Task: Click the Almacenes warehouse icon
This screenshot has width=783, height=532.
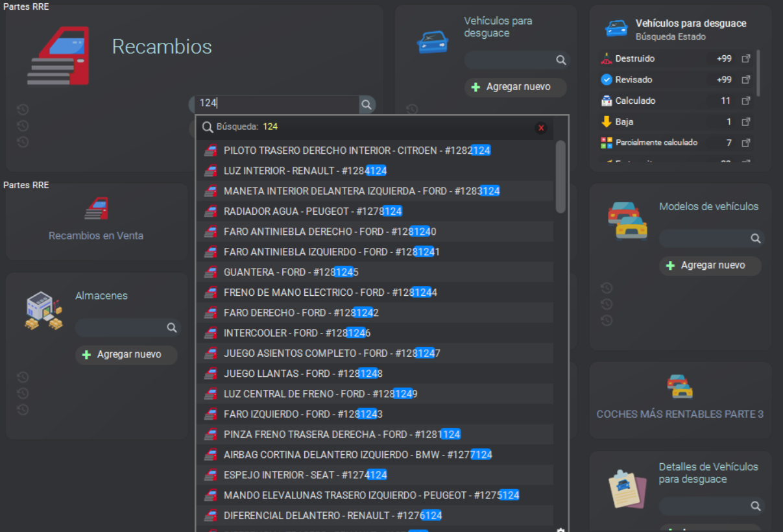Action: tap(43, 310)
